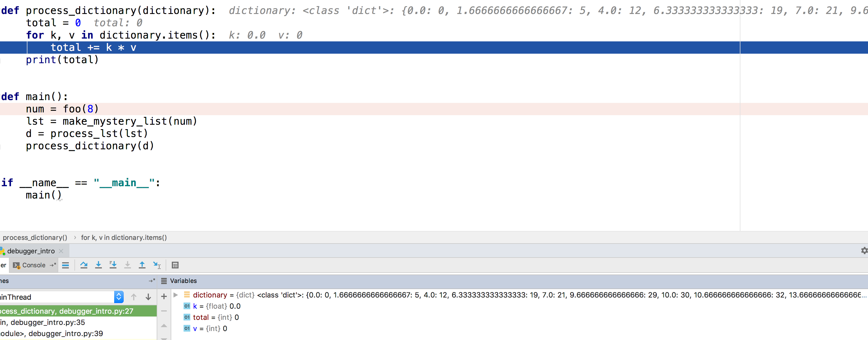The image size is (868, 340).
Task: Click the Variables panel header icon
Action: 164,281
